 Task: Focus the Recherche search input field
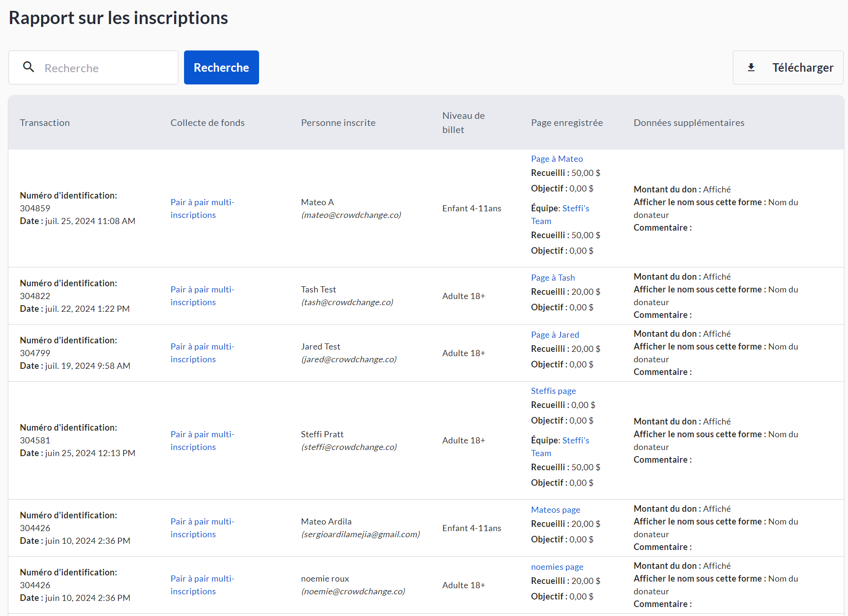(x=108, y=68)
